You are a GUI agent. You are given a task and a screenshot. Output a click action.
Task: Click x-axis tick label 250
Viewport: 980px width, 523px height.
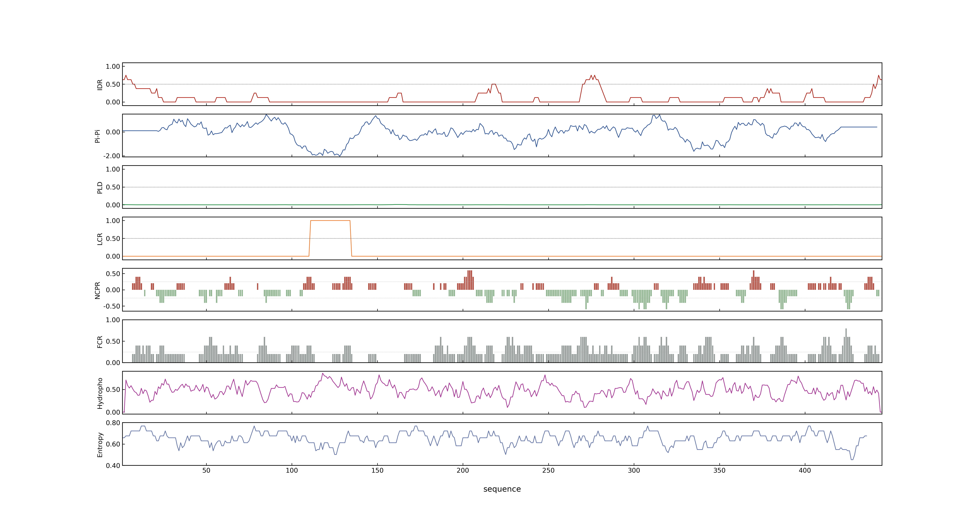(x=548, y=470)
